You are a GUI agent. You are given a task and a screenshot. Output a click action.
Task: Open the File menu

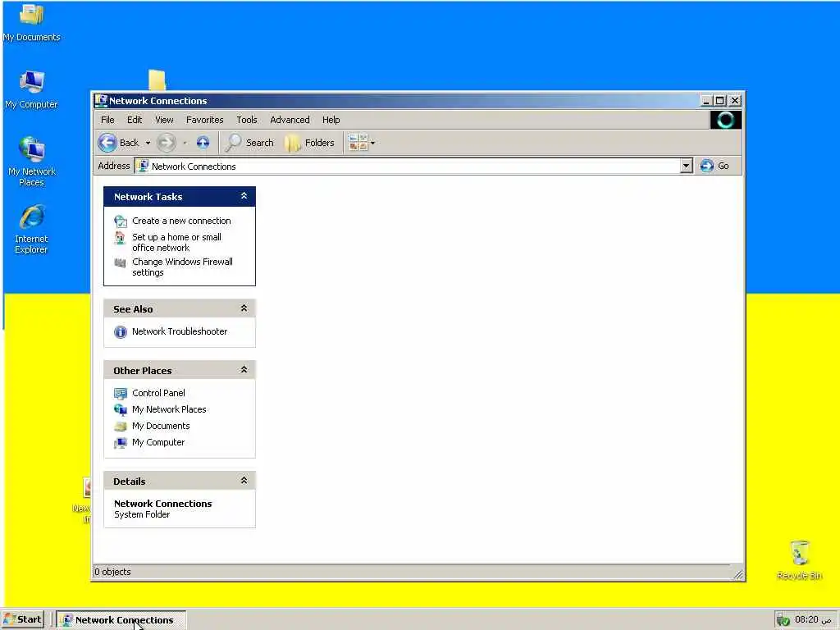107,120
